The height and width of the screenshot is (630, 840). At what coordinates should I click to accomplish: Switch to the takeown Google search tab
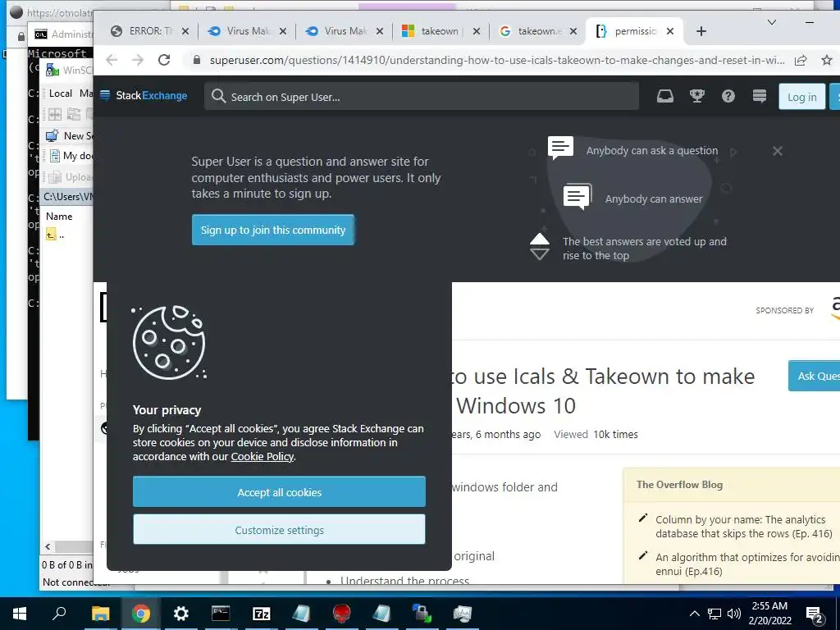pyautogui.click(x=537, y=31)
